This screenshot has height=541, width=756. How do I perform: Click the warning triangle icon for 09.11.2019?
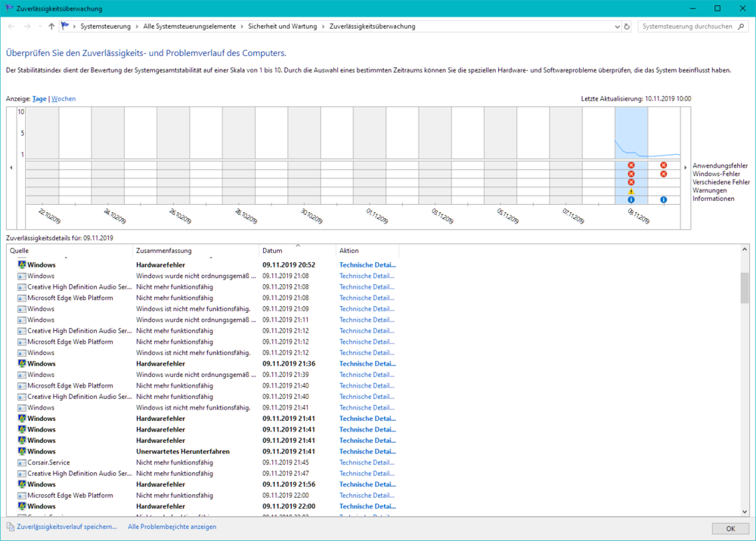631,191
